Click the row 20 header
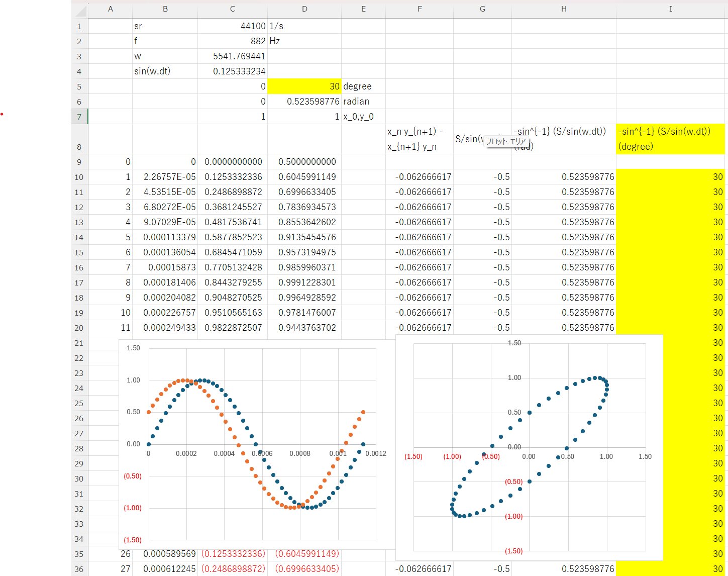The width and height of the screenshot is (728, 576). click(79, 328)
